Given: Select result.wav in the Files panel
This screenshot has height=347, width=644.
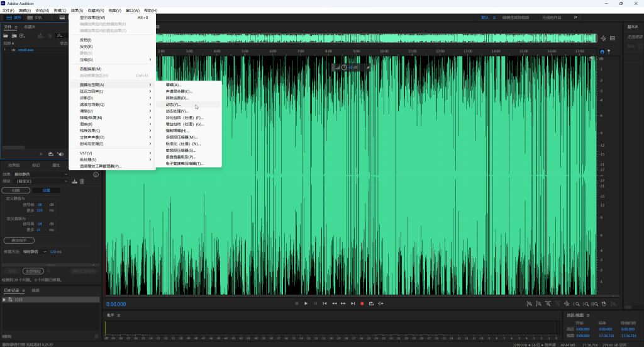Looking at the screenshot, I should click(25, 50).
